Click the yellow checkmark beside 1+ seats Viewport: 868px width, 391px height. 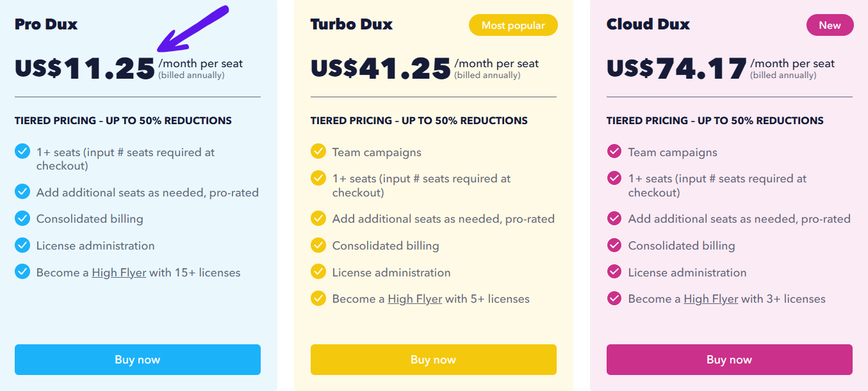tap(318, 179)
